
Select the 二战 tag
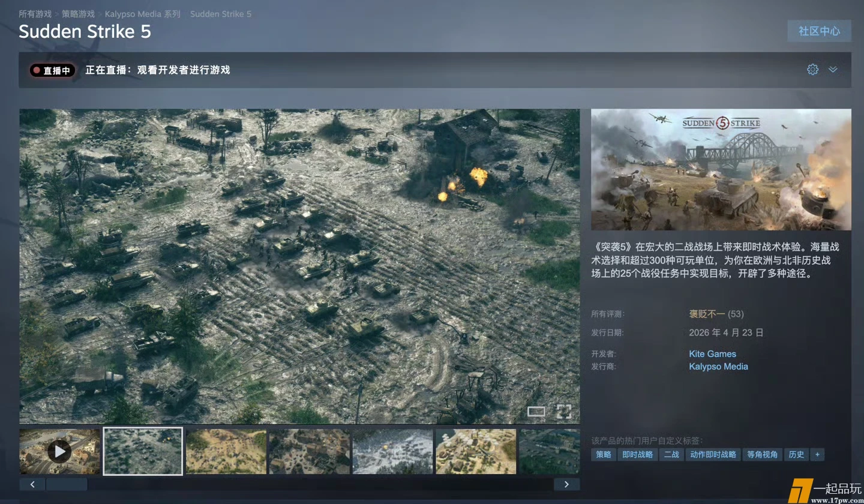pos(671,455)
